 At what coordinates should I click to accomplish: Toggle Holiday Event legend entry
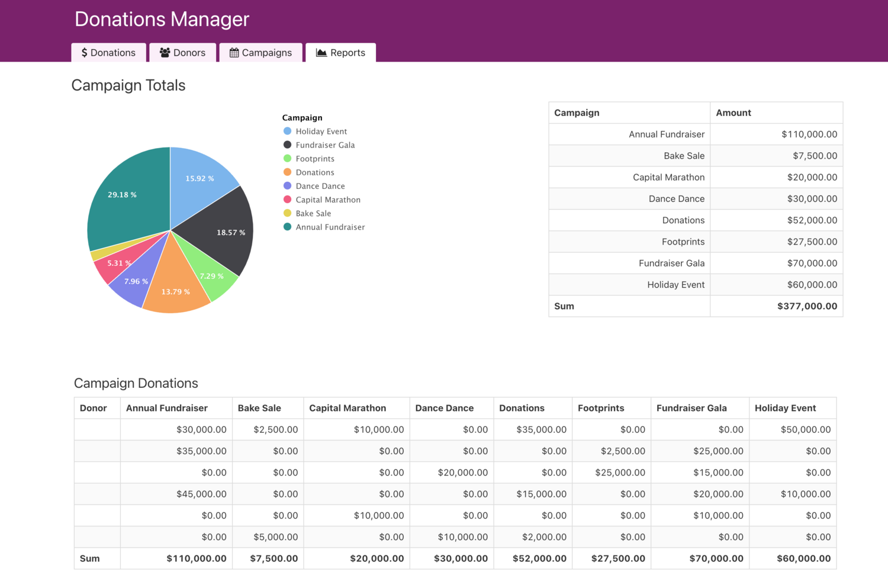click(321, 131)
